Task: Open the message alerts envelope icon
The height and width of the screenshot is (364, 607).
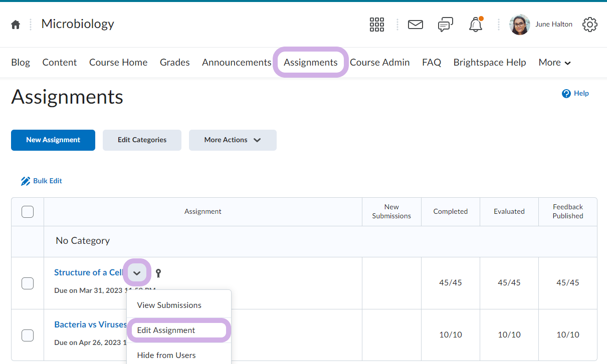Action: coord(415,25)
